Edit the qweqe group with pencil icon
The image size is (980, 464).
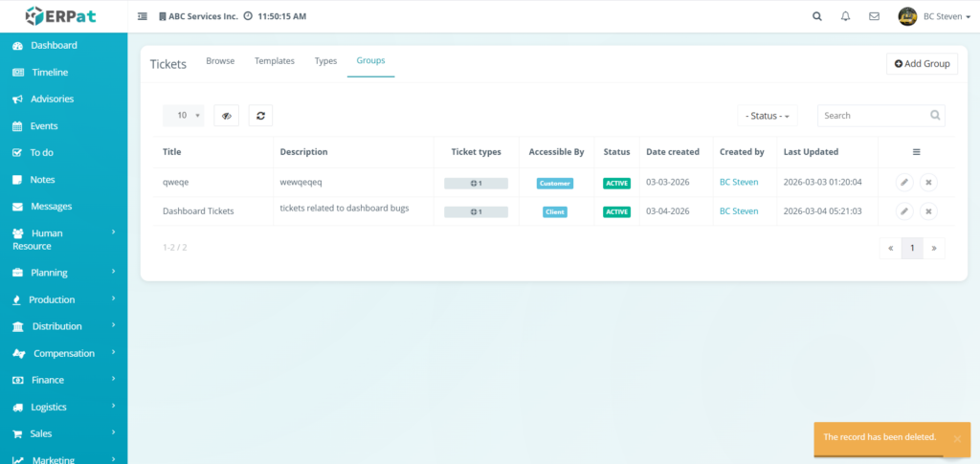(x=903, y=183)
